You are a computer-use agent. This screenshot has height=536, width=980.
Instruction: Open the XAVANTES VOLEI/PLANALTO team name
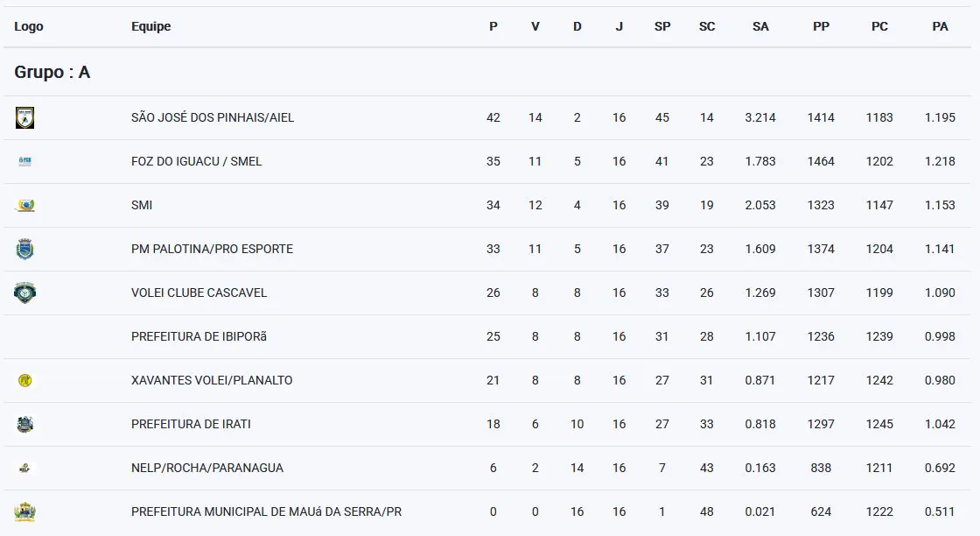212,380
